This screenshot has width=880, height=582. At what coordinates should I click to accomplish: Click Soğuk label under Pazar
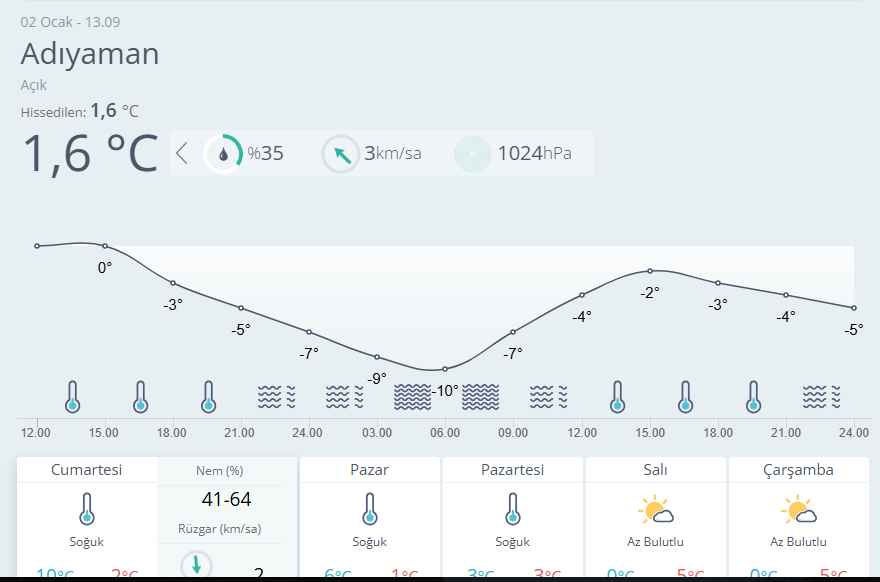tap(369, 542)
